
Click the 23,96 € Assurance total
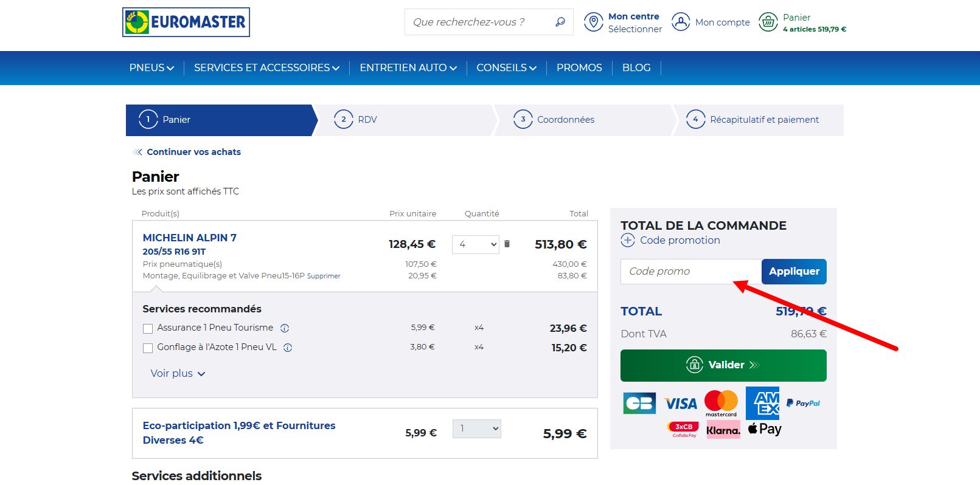tap(568, 328)
